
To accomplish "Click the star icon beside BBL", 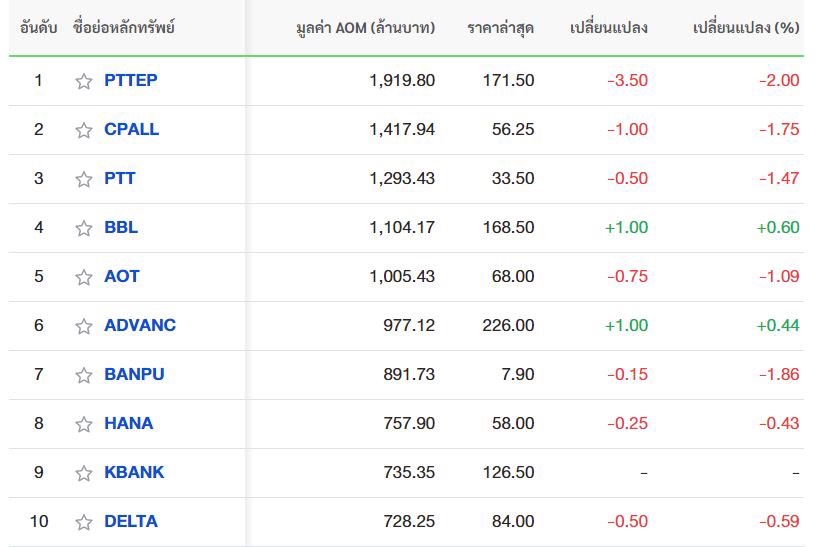I will 84,228.
